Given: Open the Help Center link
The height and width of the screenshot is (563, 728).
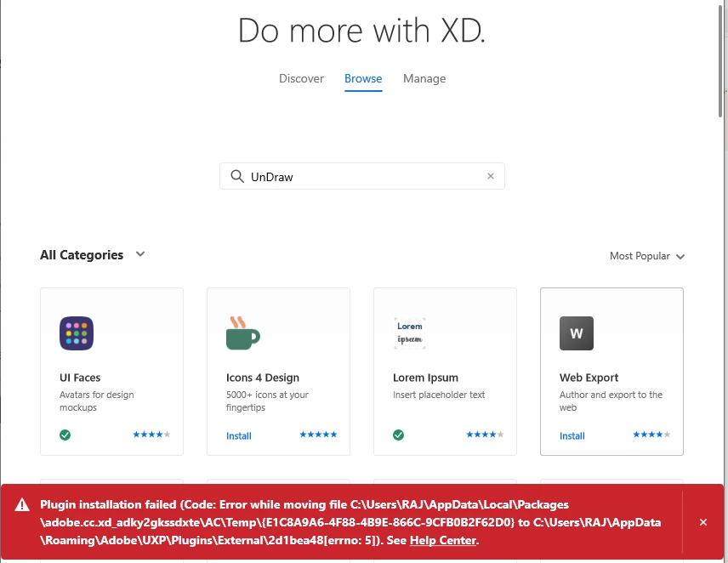Looking at the screenshot, I should [443, 540].
